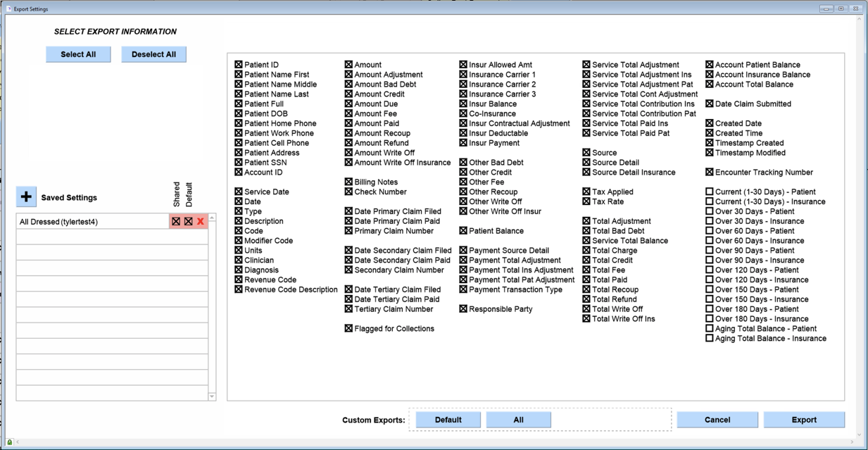This screenshot has height=450, width=868.
Task: Check Aging Total Balance - Insurance
Action: pyautogui.click(x=710, y=339)
